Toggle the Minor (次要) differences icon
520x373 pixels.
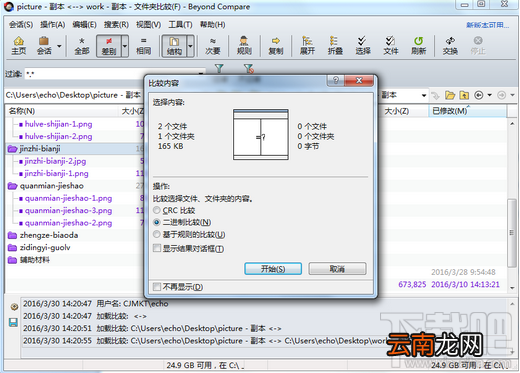pyautogui.click(x=213, y=45)
